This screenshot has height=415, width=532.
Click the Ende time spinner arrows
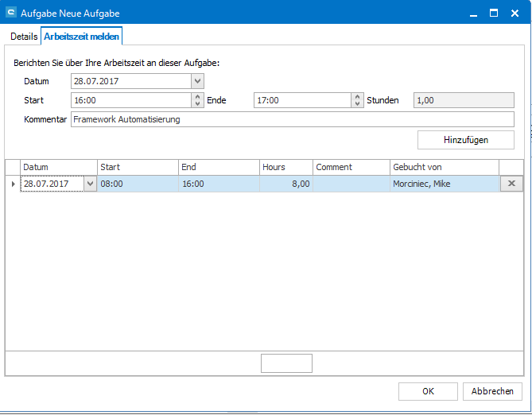(357, 100)
